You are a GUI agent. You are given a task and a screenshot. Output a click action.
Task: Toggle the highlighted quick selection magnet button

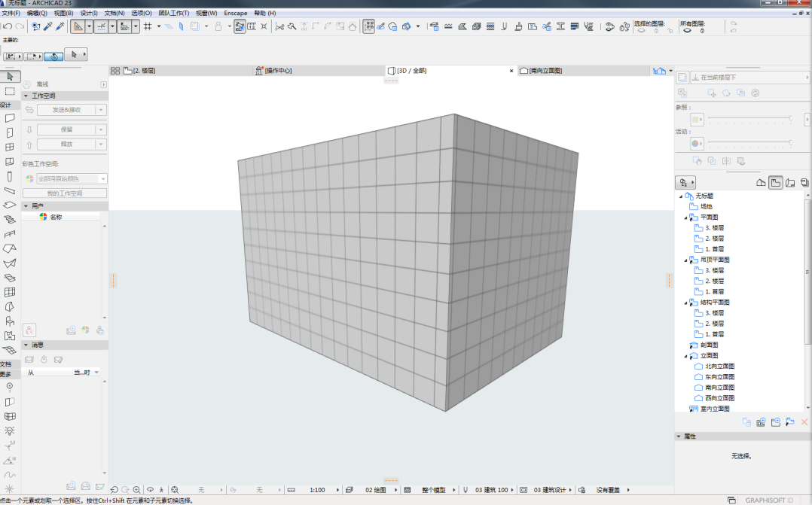click(x=54, y=56)
